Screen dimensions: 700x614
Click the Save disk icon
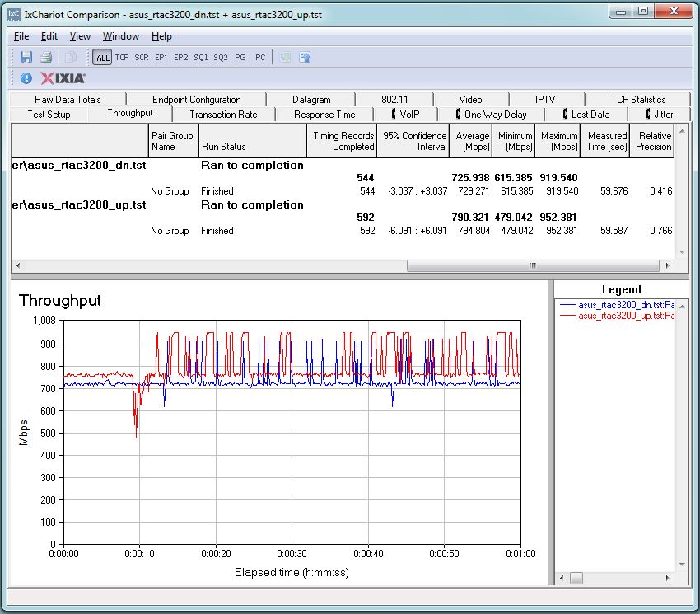coord(26,57)
